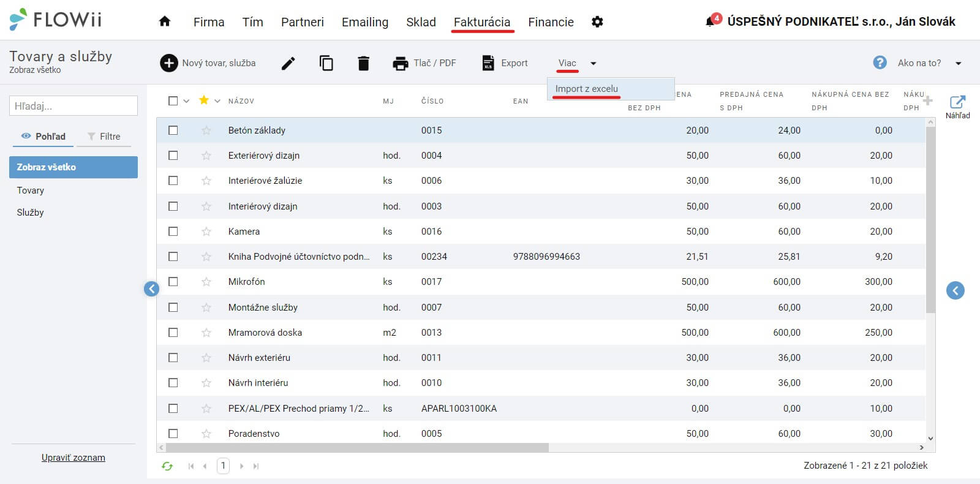Expand the Viac dropdown arrow

[593, 63]
